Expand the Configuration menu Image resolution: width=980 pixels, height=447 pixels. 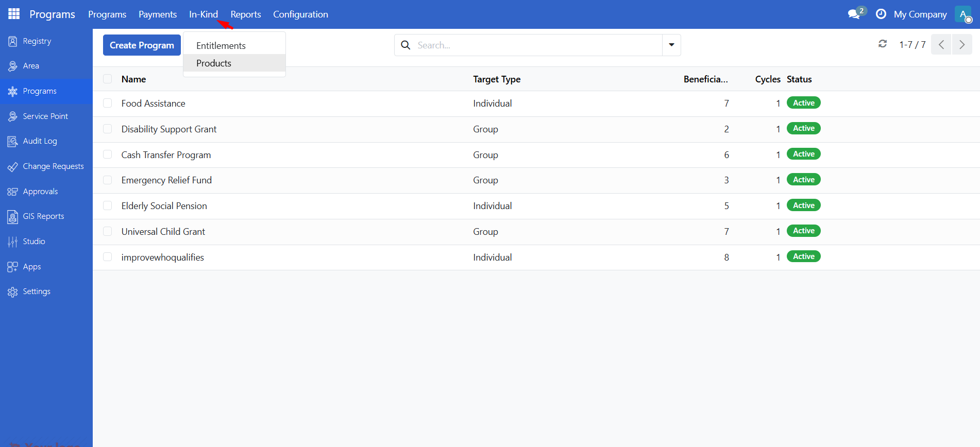click(300, 14)
